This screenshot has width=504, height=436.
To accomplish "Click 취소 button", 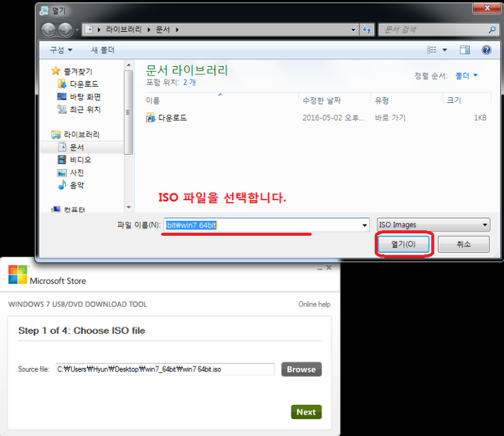I will pos(464,244).
